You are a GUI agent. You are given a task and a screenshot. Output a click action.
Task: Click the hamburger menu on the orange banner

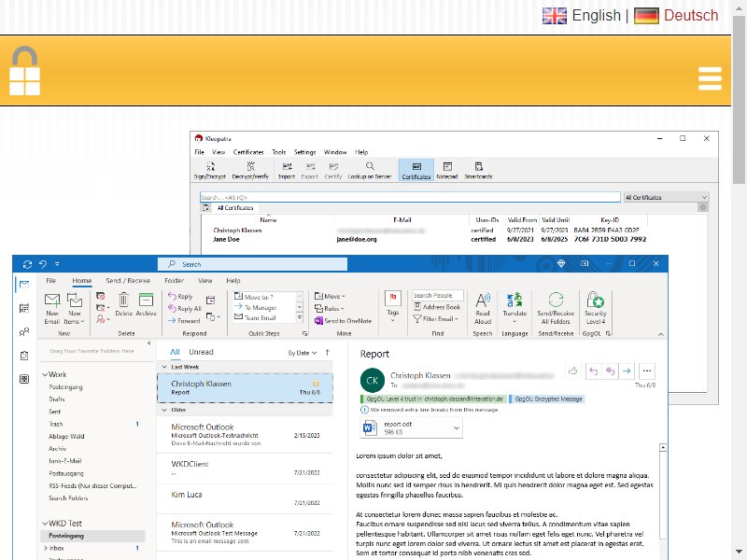click(x=710, y=78)
